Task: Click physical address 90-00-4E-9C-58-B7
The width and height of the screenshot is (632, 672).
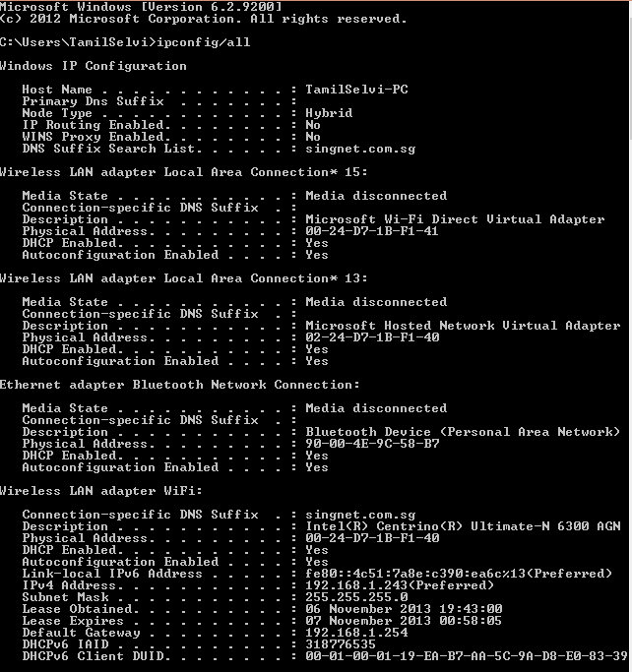Action: click(372, 444)
